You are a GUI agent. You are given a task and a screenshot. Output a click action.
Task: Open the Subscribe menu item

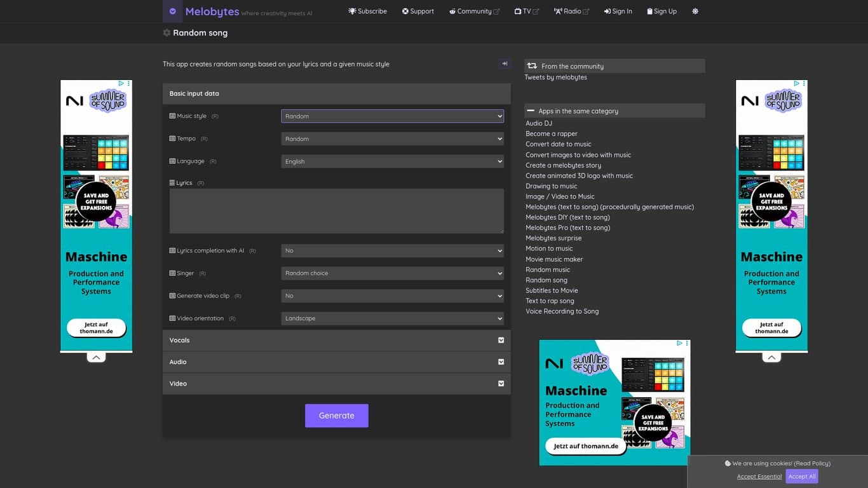tap(367, 11)
